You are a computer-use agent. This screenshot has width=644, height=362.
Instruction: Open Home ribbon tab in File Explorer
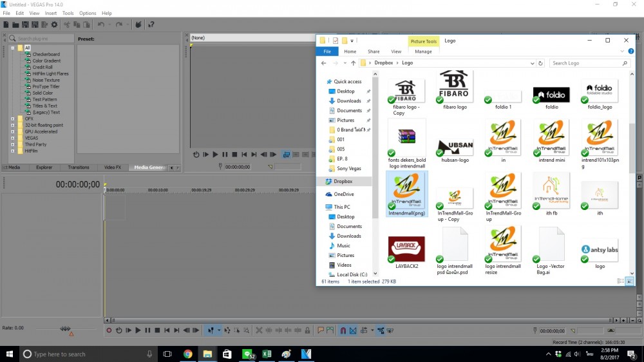point(350,52)
